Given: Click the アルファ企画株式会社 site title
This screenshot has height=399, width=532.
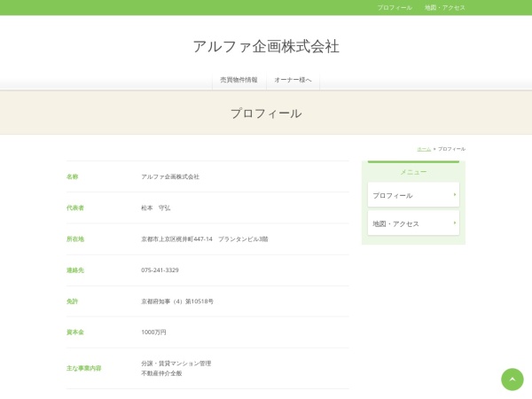Looking at the screenshot, I should (x=266, y=46).
